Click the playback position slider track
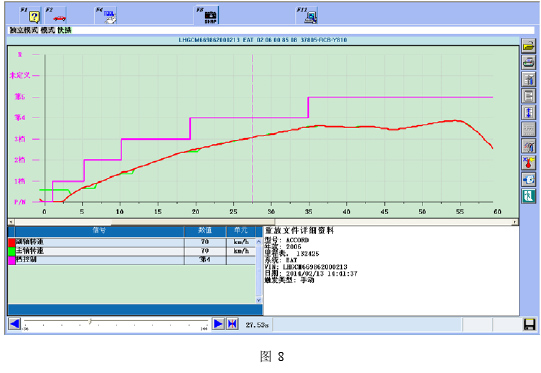Screen dimensions: 541x373 (x=116, y=321)
